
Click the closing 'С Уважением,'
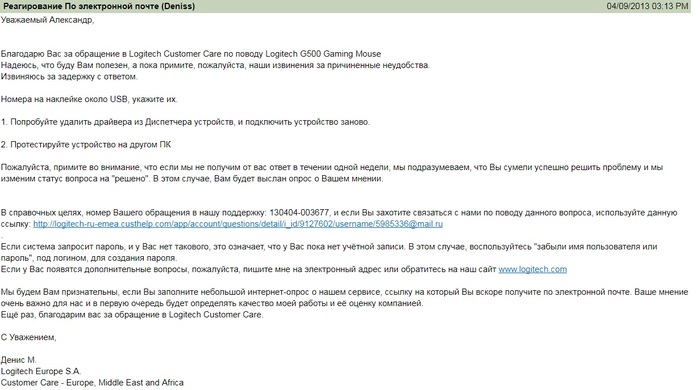tap(28, 338)
